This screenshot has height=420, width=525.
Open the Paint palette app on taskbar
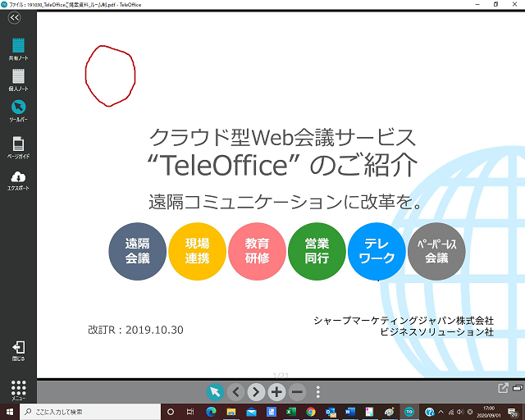tap(389, 412)
